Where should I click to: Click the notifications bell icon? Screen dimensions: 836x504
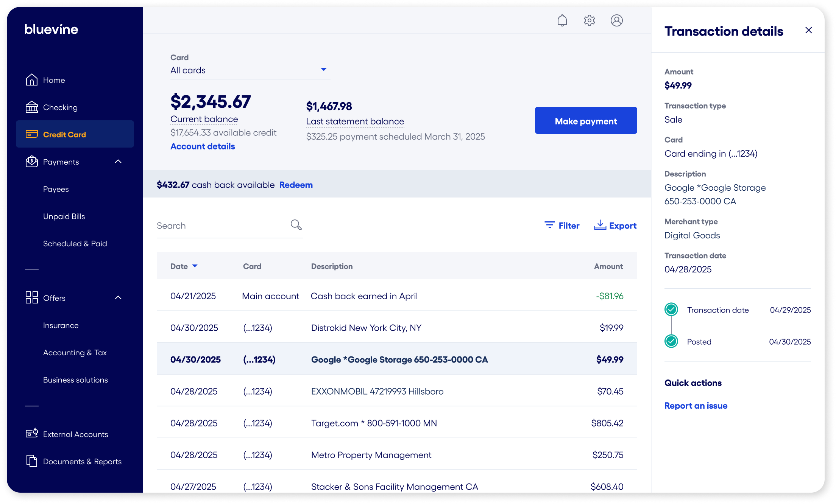562,20
